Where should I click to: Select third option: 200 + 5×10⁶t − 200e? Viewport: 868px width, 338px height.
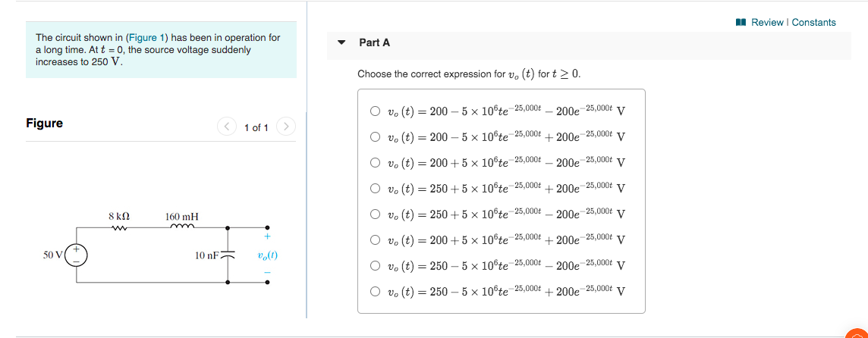click(376, 163)
